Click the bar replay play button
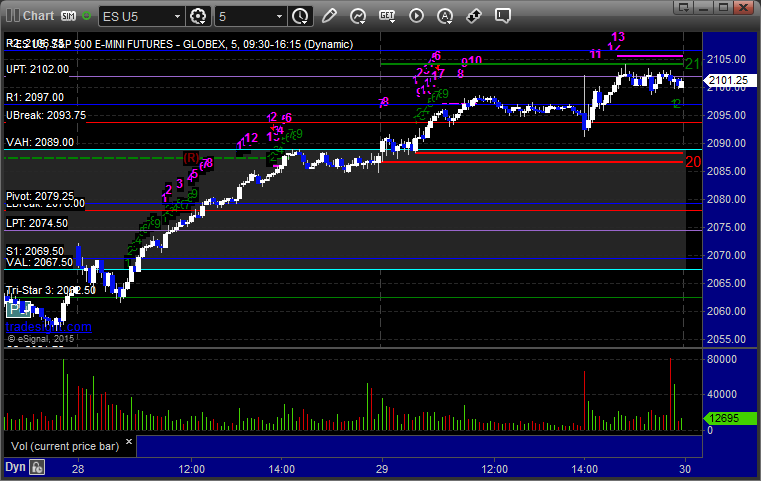Screen dimensions: 761x481 416,16
